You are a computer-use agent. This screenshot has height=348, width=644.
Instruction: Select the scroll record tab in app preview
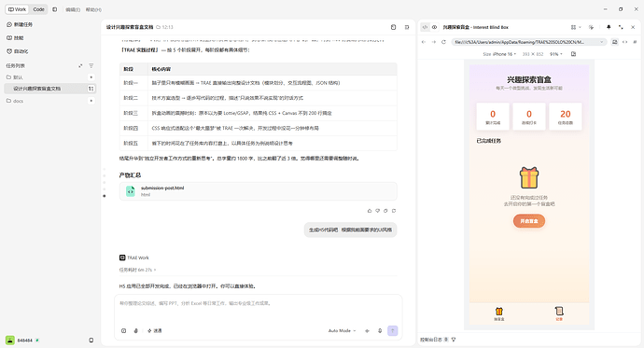pos(559,313)
